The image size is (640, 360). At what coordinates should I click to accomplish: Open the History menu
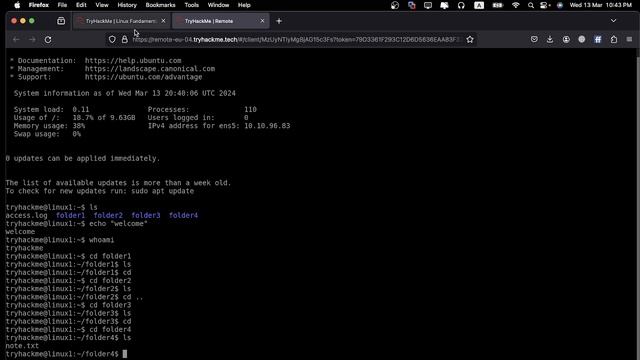(127, 5)
